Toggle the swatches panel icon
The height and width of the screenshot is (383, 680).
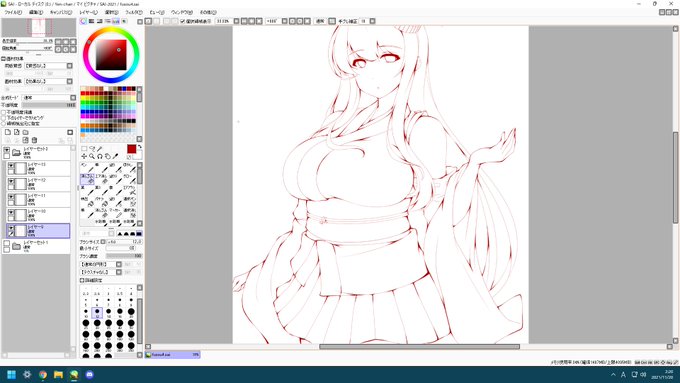pos(116,21)
